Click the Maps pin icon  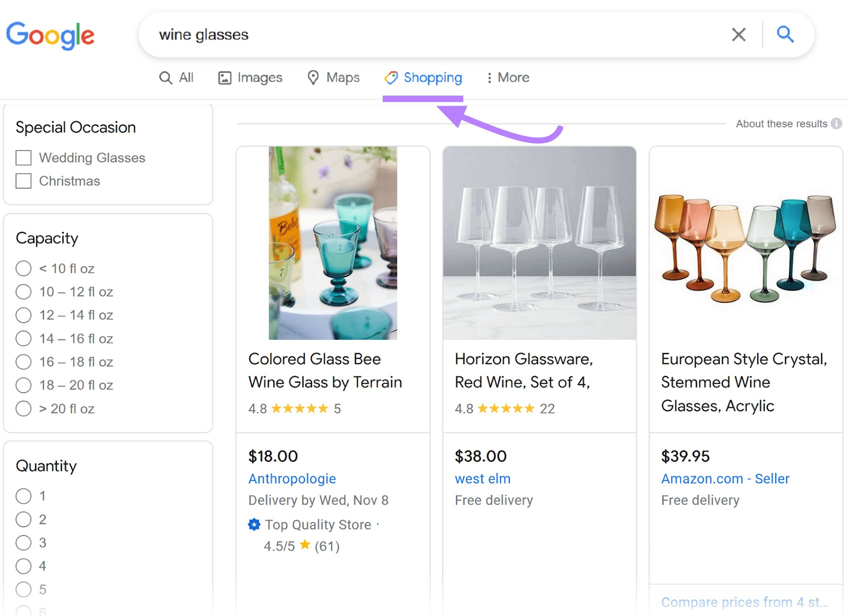pyautogui.click(x=312, y=77)
